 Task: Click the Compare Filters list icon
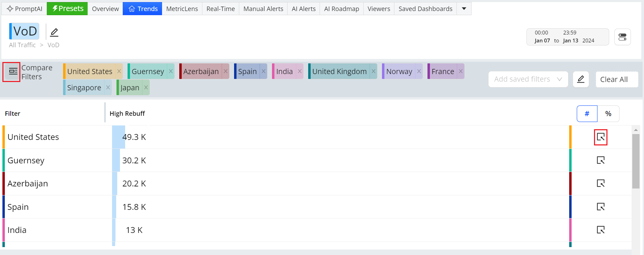12,72
